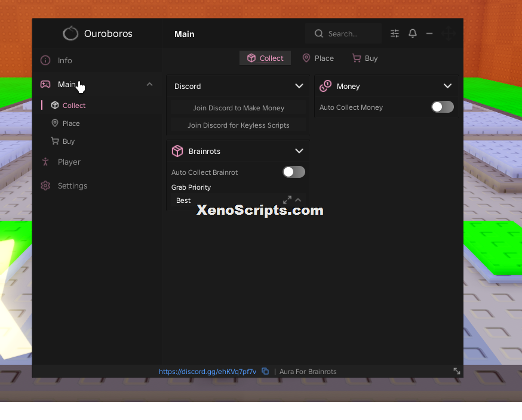Screen dimensions: 522x420
Task: Select Place under Main in sidebar
Action: tap(99, 123)
